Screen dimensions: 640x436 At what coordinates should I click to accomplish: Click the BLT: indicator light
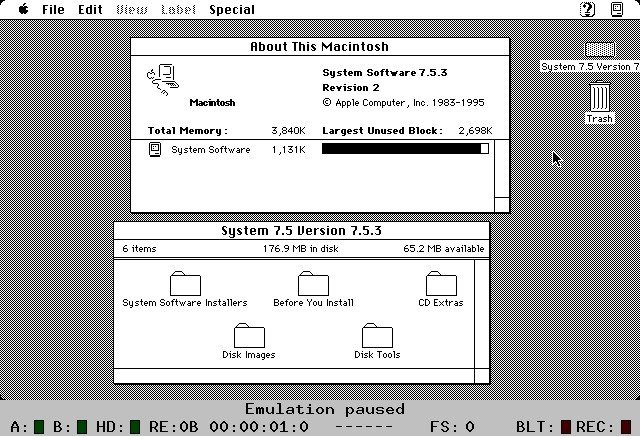pyautogui.click(x=565, y=427)
